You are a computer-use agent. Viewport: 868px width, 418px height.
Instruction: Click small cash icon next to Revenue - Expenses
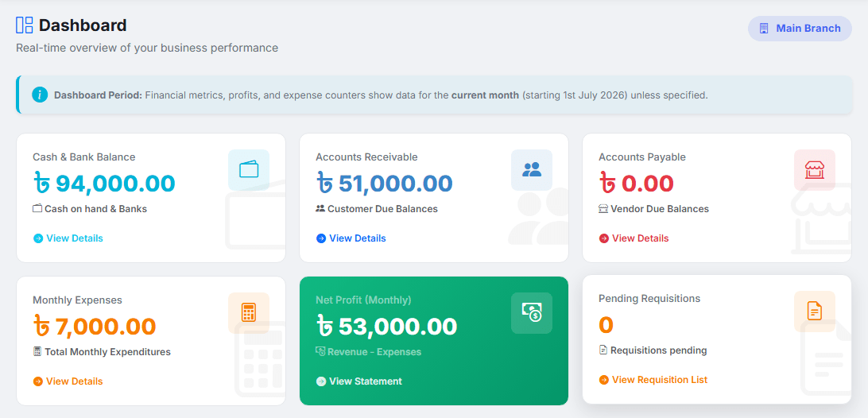320,351
